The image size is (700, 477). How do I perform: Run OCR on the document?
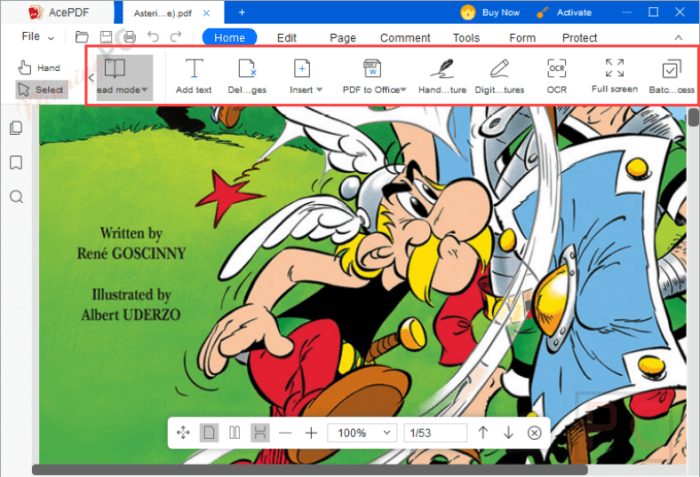pyautogui.click(x=557, y=76)
